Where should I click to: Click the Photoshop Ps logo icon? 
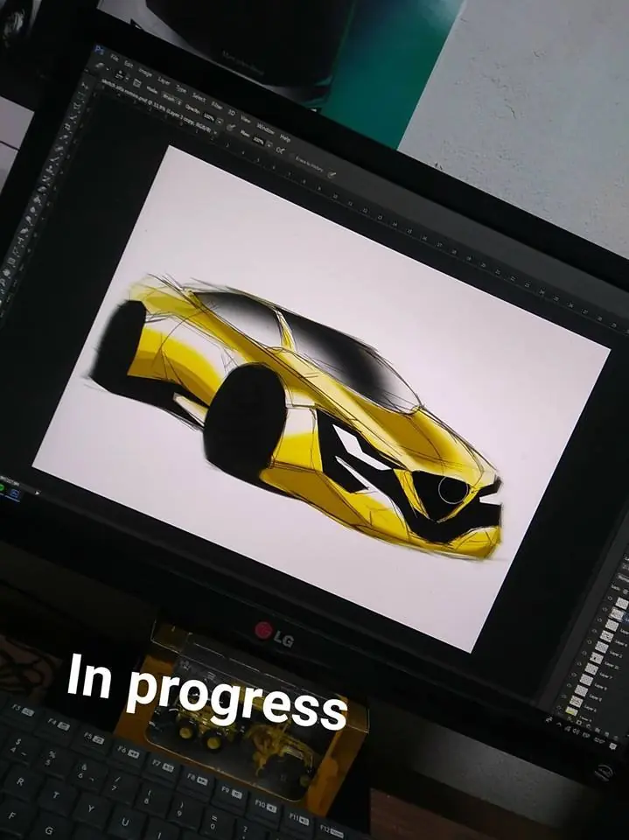tap(99, 49)
